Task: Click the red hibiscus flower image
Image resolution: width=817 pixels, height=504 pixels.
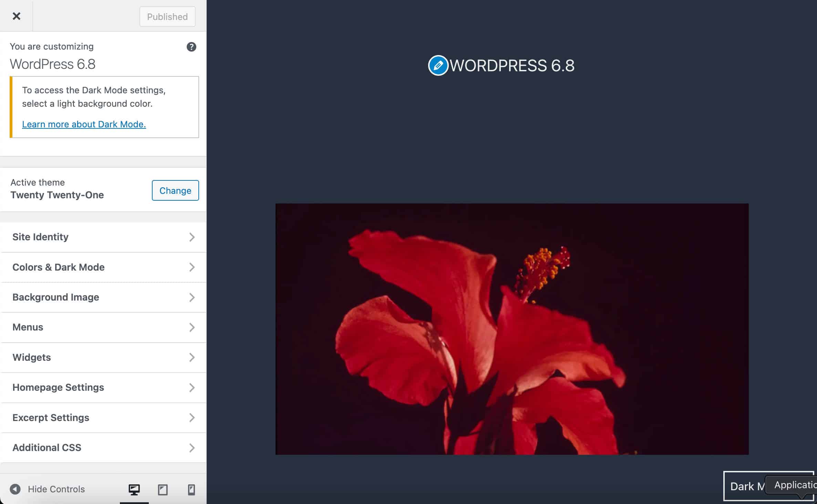Action: 512,329
